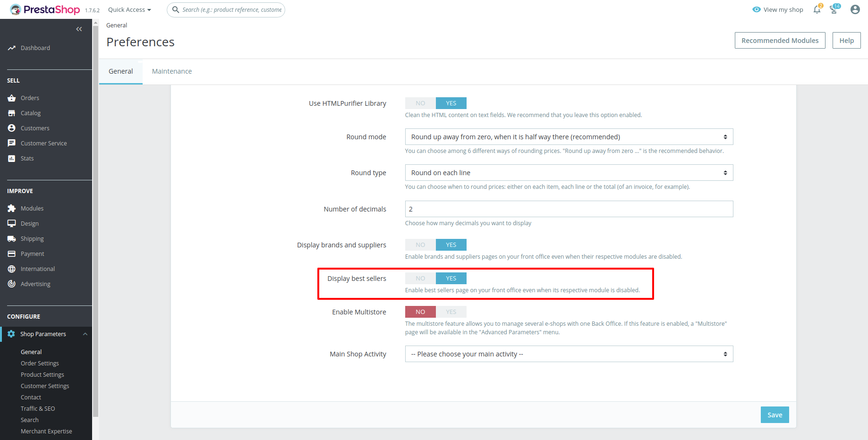Viewport: 868px width, 440px height.
Task: Open Contact submenu item
Action: click(31, 398)
